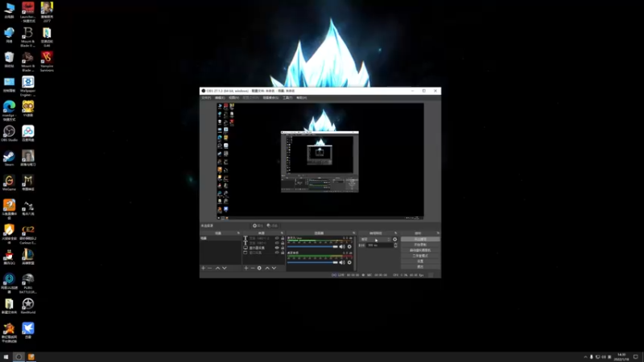Viewport: 644px width, 362px height.
Task: Click Start Virtual Camera button
Action: click(x=420, y=250)
